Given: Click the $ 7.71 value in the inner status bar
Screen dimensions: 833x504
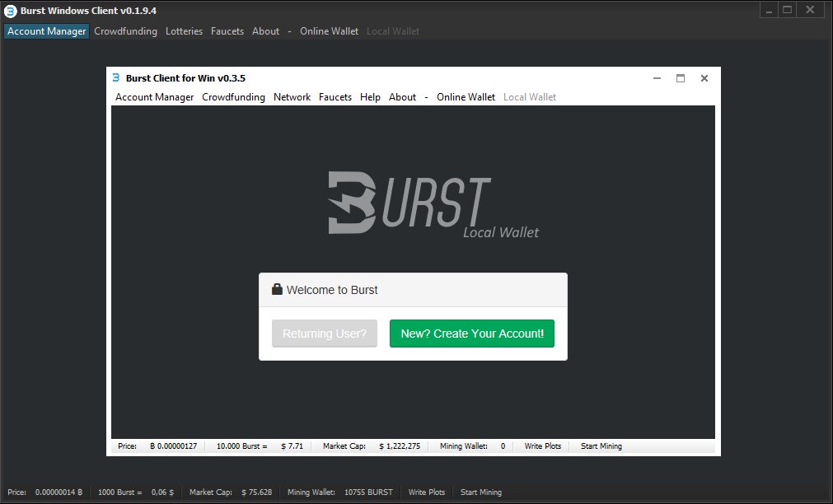Looking at the screenshot, I should point(292,446).
